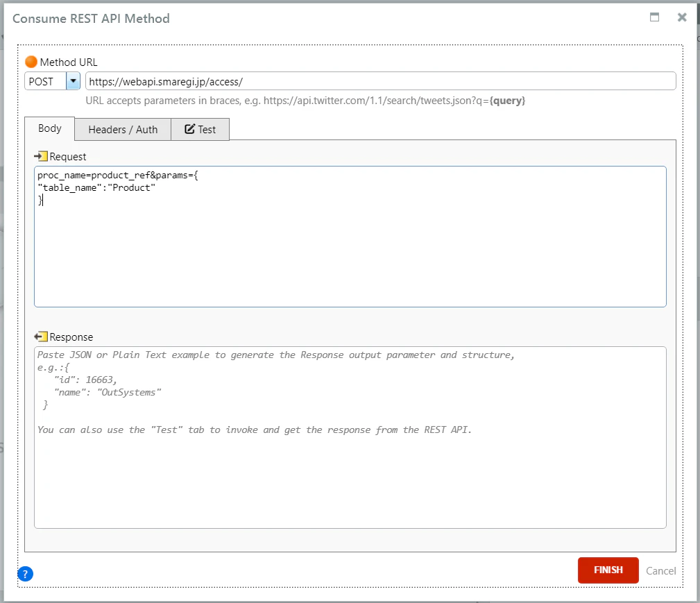Open help via blue question mark icon
The height and width of the screenshot is (603, 700).
(x=26, y=574)
